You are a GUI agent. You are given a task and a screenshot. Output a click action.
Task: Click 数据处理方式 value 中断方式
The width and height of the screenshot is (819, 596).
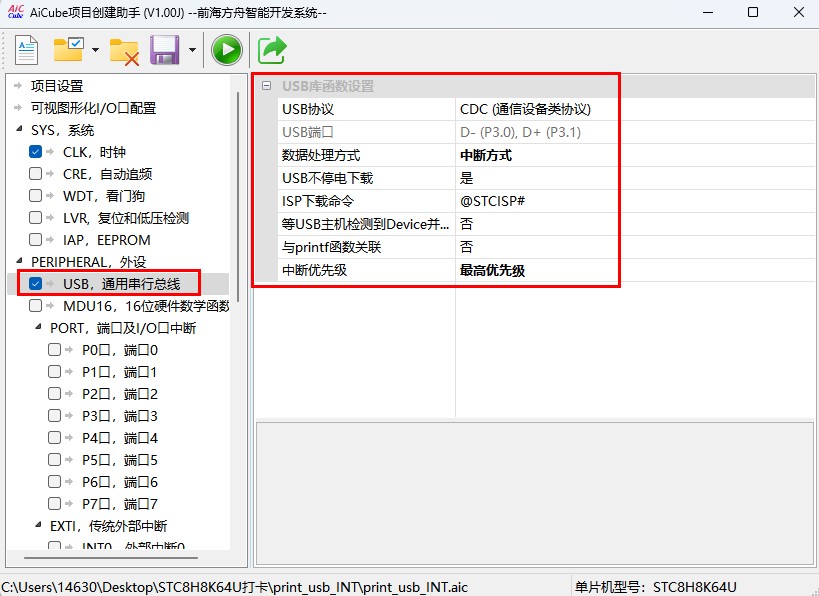point(635,155)
